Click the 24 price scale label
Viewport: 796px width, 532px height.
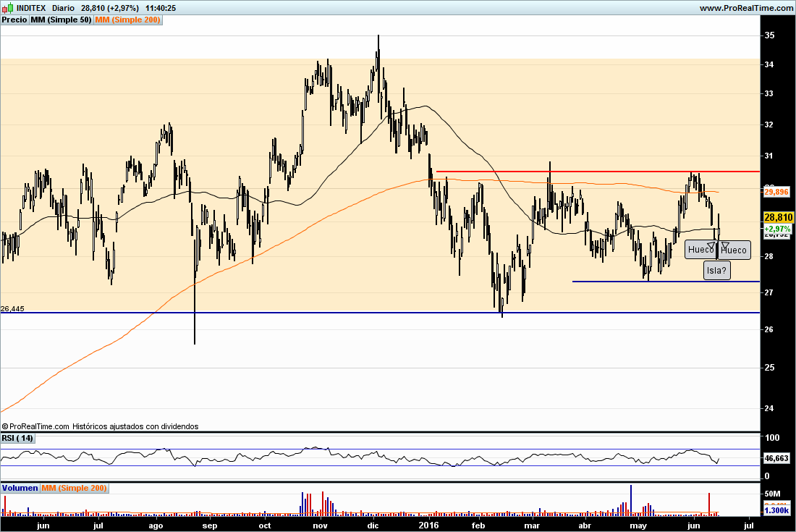click(x=770, y=408)
